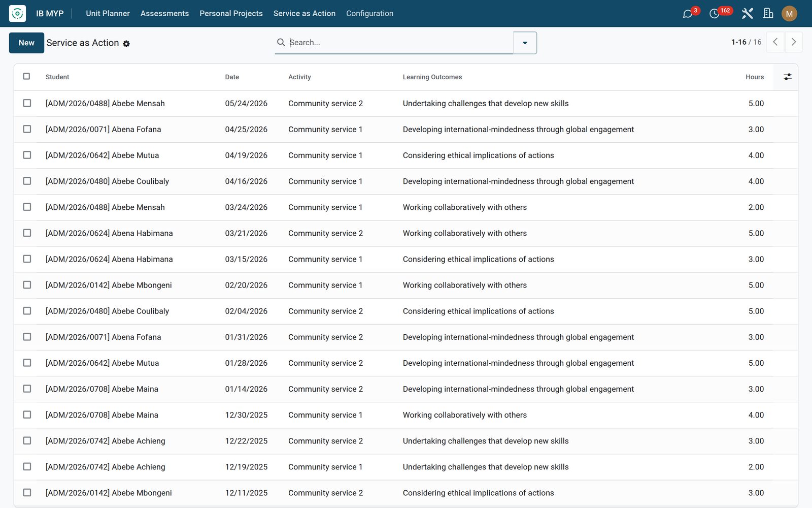Open the Service as Action menu
Image resolution: width=812 pixels, height=508 pixels.
304,14
